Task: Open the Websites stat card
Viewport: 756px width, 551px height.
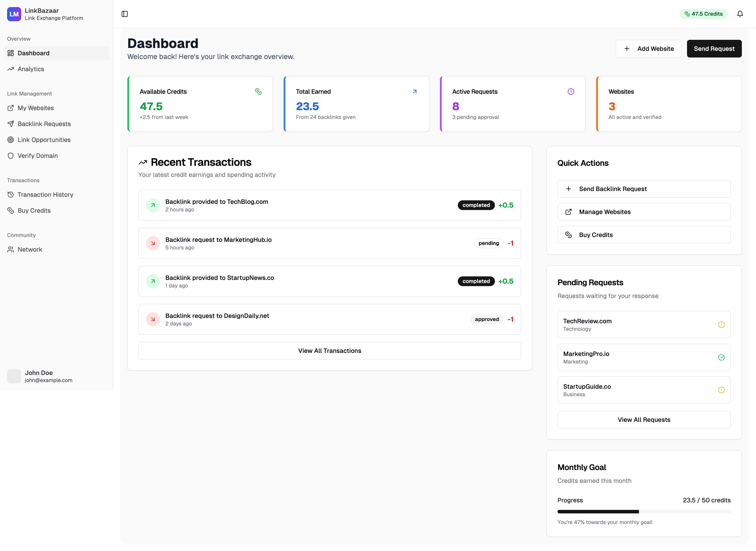Action: coord(669,104)
